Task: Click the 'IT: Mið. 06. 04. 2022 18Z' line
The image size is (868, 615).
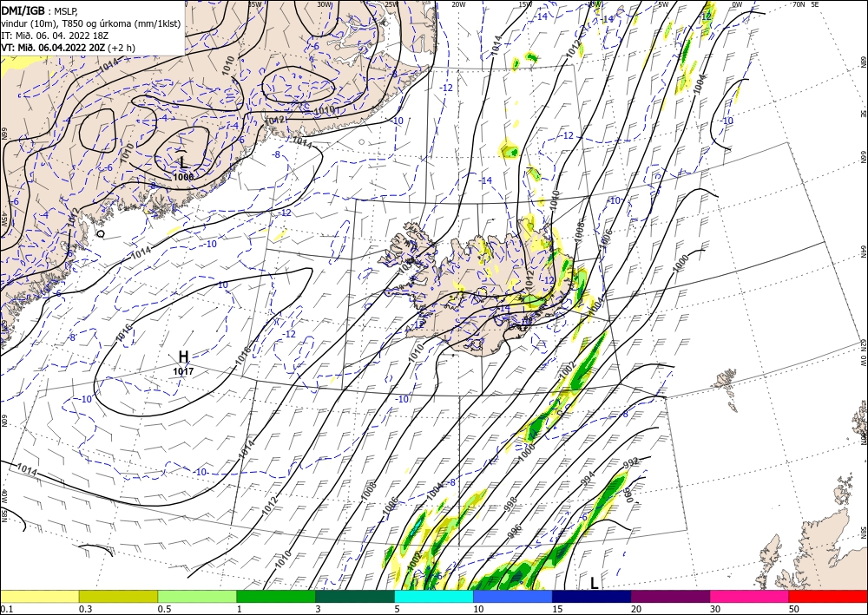Action: pyautogui.click(x=55, y=36)
